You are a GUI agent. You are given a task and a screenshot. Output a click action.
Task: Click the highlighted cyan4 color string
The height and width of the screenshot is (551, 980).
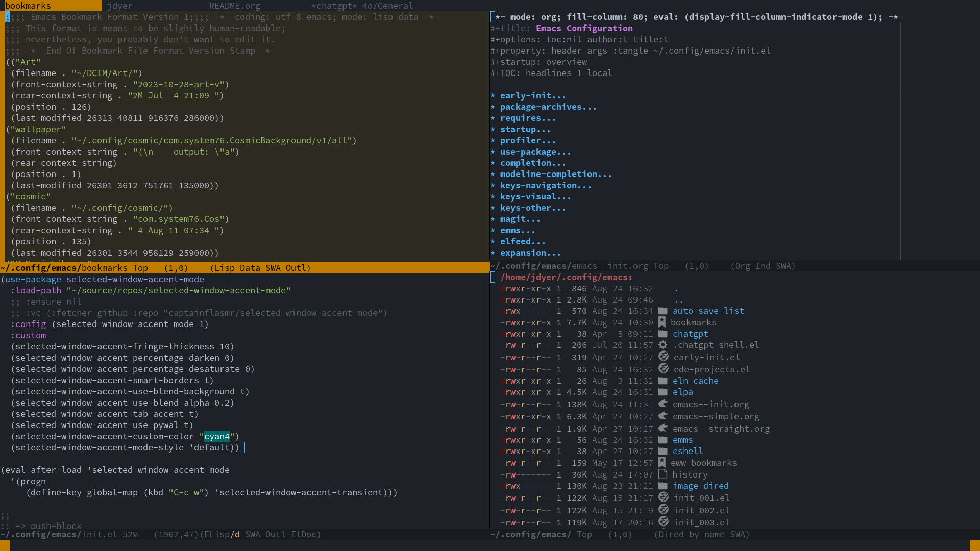(216, 436)
